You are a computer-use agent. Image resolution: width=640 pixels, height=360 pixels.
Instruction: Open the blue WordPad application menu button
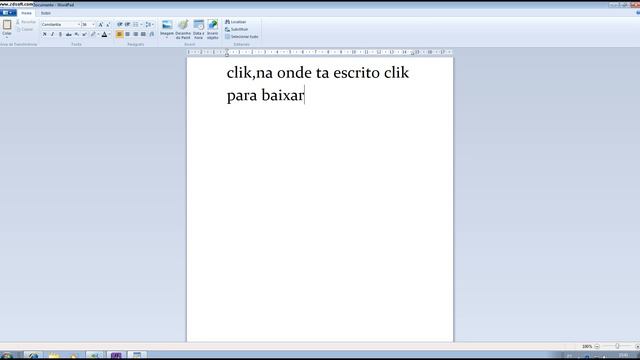[x=8, y=13]
